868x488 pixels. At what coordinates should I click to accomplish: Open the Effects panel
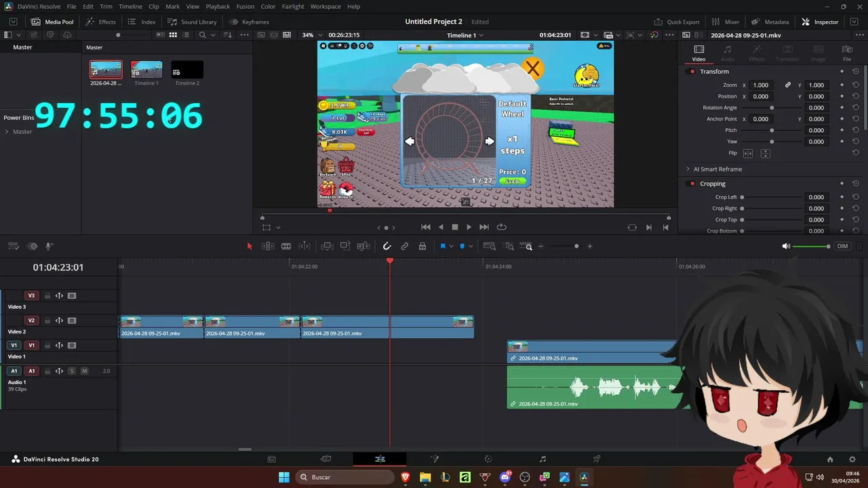100,22
